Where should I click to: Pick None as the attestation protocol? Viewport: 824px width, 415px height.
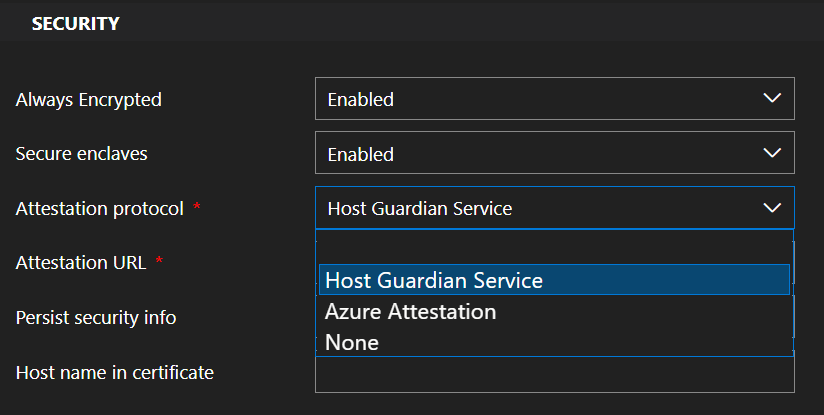click(x=352, y=342)
